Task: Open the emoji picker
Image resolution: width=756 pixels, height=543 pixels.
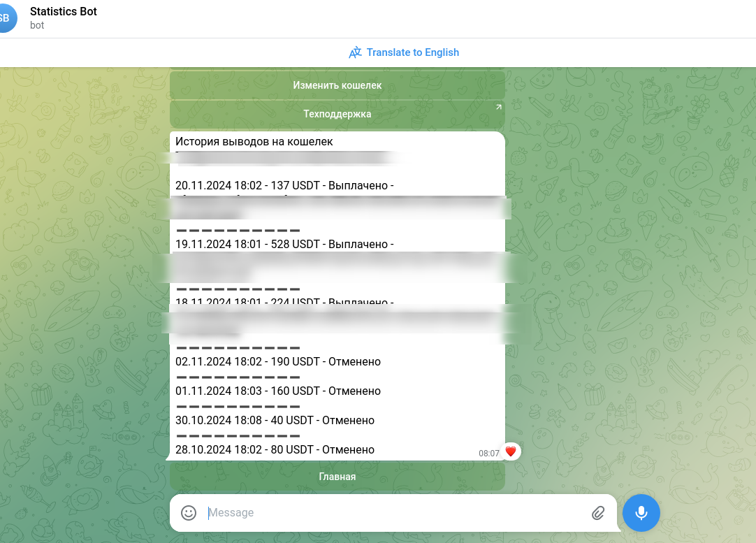Action: point(189,513)
